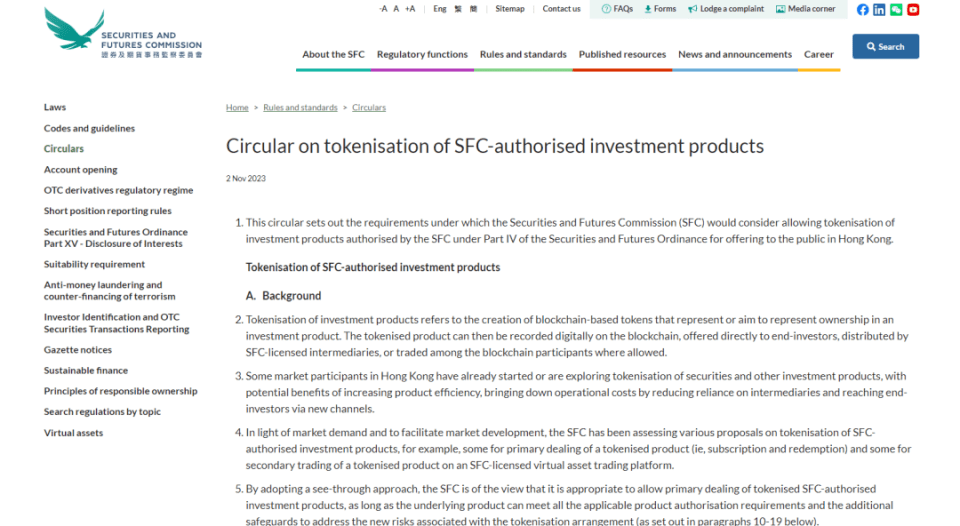The image size is (960, 526).
Task: Click the Search button
Action: coord(885,47)
